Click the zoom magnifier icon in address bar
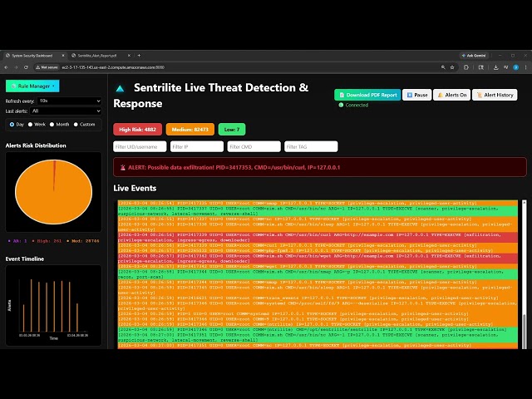 coord(443,67)
